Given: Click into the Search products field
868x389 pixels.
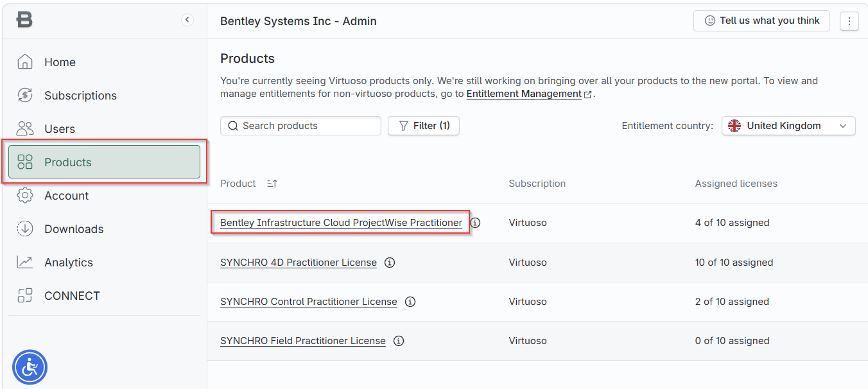Looking at the screenshot, I should coord(300,126).
